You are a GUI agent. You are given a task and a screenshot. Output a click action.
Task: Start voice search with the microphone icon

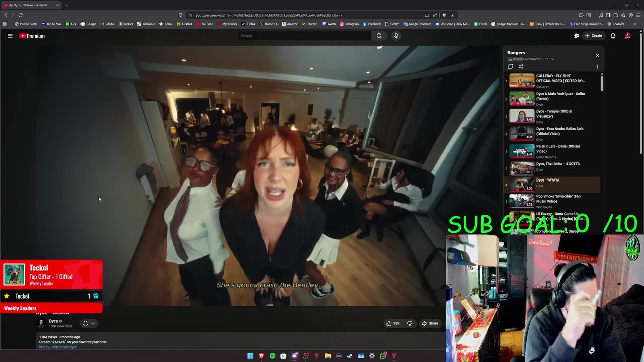pos(396,36)
